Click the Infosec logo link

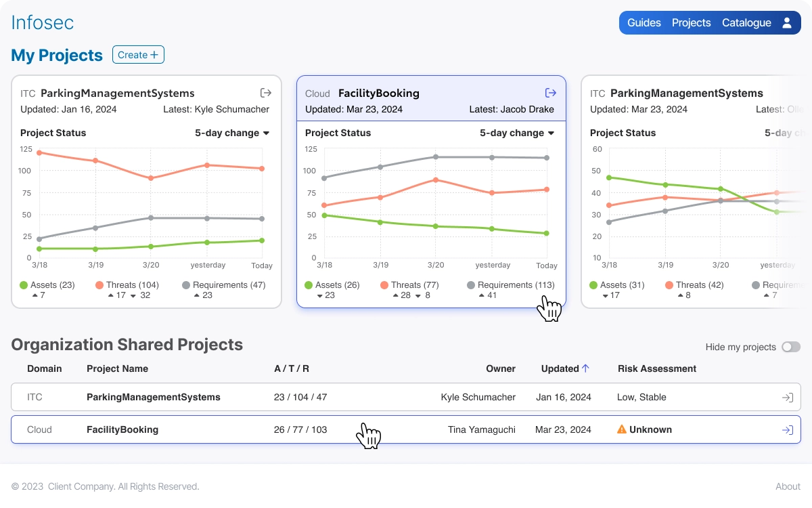click(x=43, y=22)
